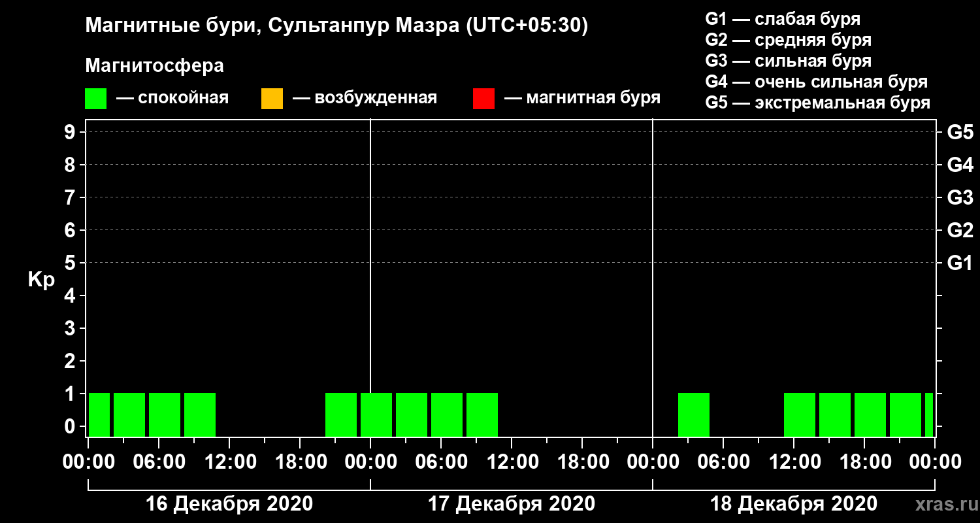
Task: Click the '— магнитная буря' legend label
Action: coord(582,98)
